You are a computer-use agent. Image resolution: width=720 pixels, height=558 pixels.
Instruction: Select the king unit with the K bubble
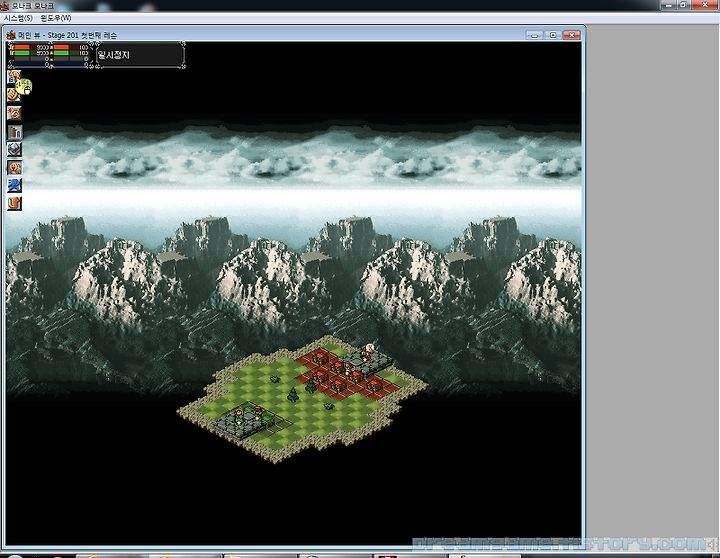pos(367,352)
